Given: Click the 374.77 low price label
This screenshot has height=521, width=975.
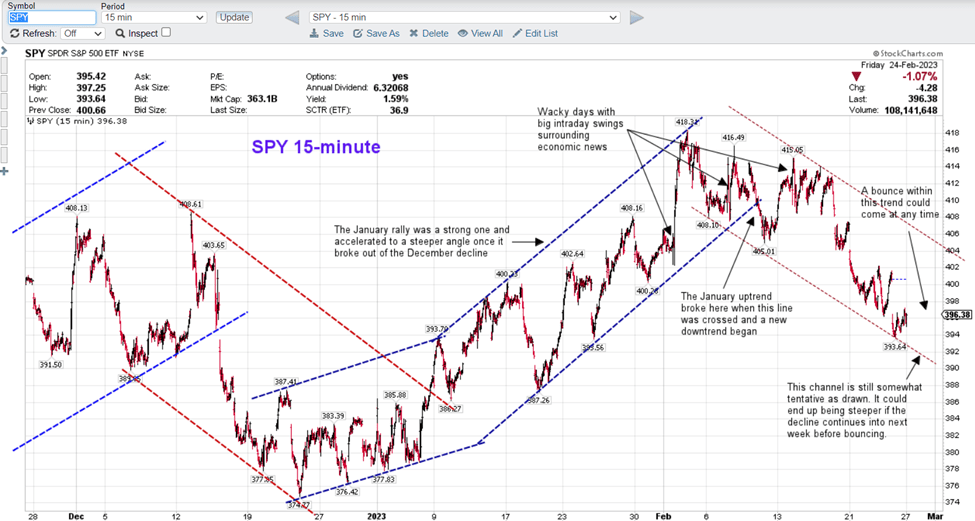Looking at the screenshot, I should click(x=300, y=505).
